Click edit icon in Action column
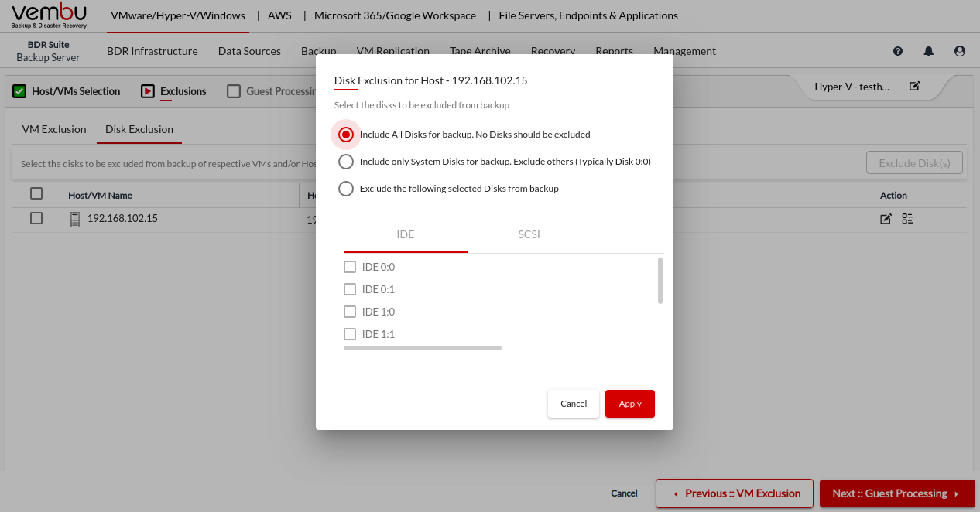This screenshot has height=512, width=980. [886, 219]
